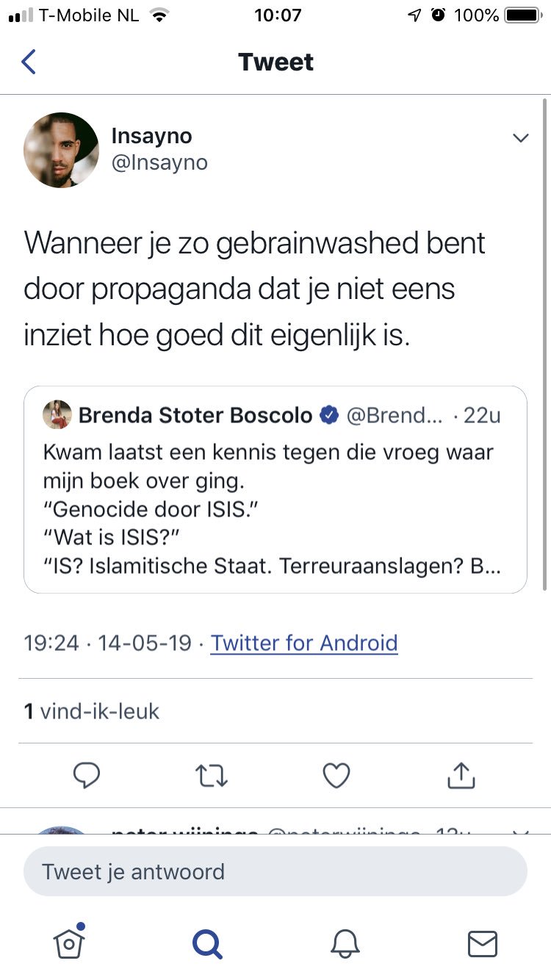Retweet this tweet by Insayno

pos(212,775)
